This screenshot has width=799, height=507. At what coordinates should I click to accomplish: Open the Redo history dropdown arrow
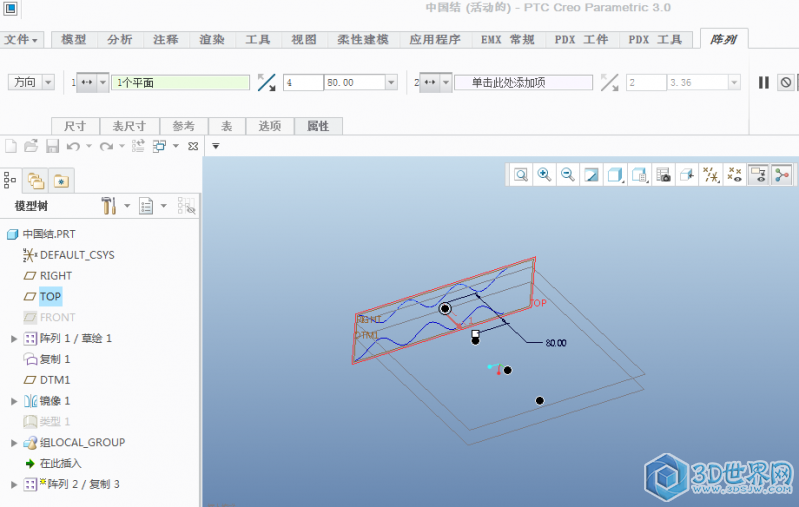[122, 146]
